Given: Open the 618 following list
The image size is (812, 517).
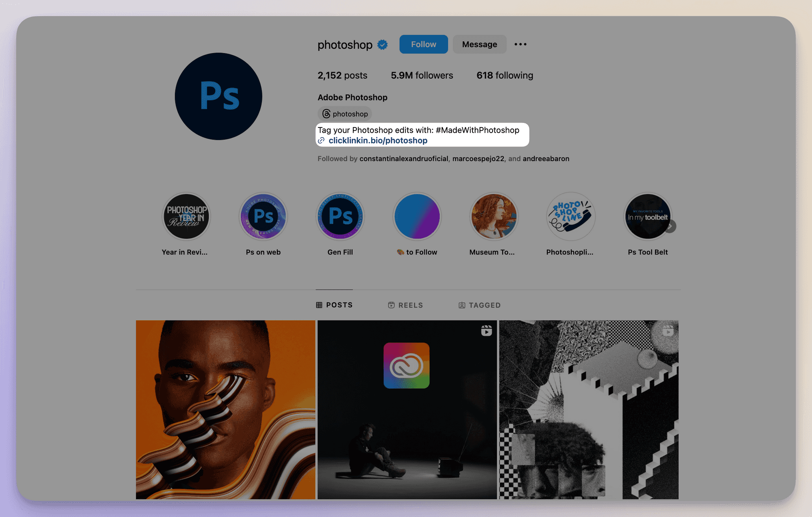Looking at the screenshot, I should point(505,75).
